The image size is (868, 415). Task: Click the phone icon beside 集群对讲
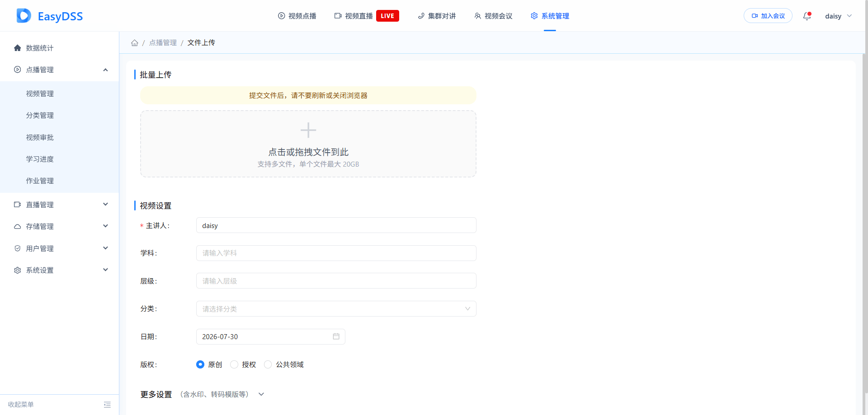point(421,16)
